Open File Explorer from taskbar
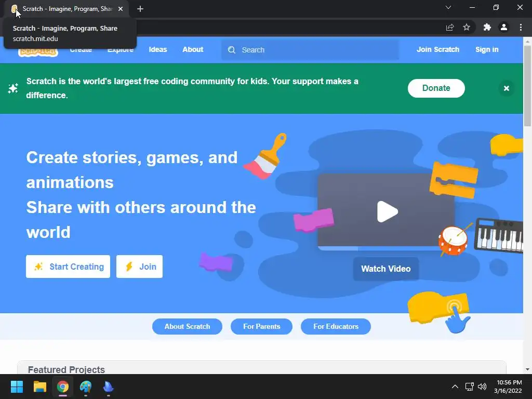This screenshot has width=532, height=399. point(39,387)
